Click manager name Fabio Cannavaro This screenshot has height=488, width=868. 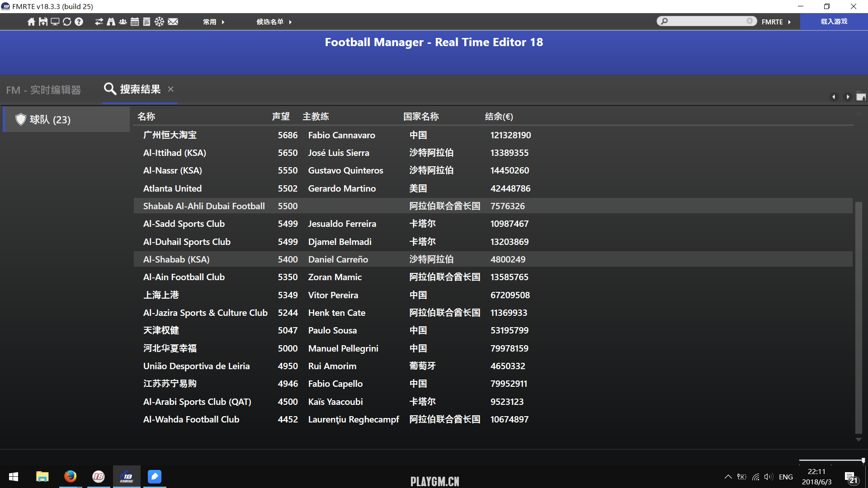click(x=341, y=135)
